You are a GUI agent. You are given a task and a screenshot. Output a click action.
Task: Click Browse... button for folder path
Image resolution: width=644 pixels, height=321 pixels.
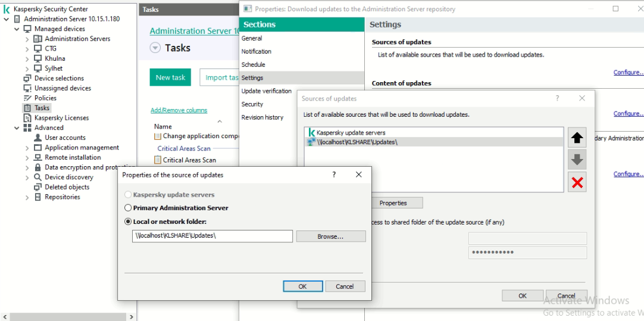(x=330, y=236)
